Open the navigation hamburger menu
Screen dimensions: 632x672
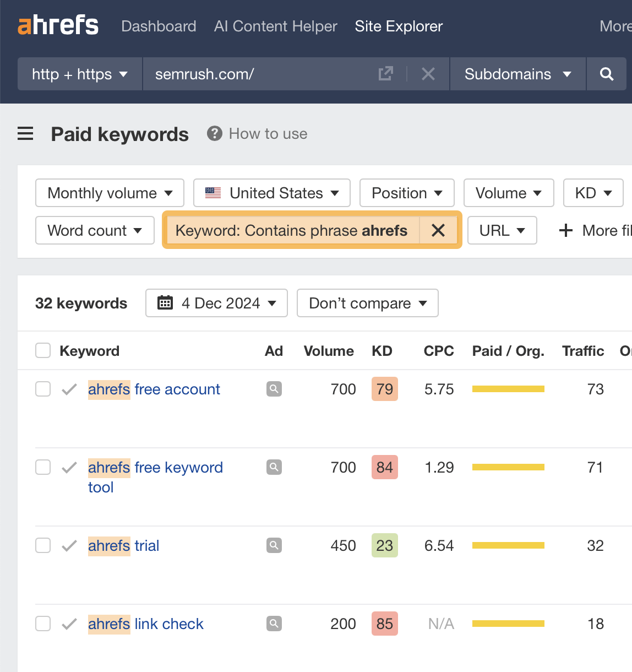tap(25, 133)
